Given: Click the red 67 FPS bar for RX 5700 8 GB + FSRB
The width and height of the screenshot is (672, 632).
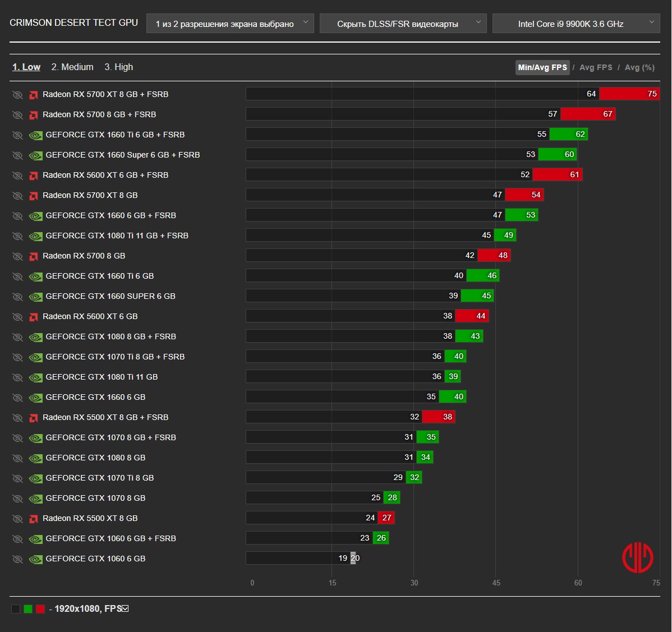Looking at the screenshot, I should click(588, 114).
